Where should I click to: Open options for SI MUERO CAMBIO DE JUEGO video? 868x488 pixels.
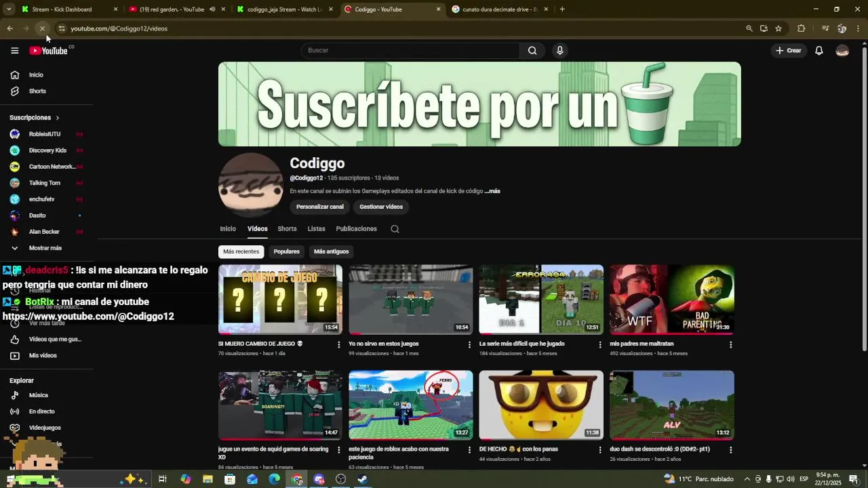click(339, 345)
